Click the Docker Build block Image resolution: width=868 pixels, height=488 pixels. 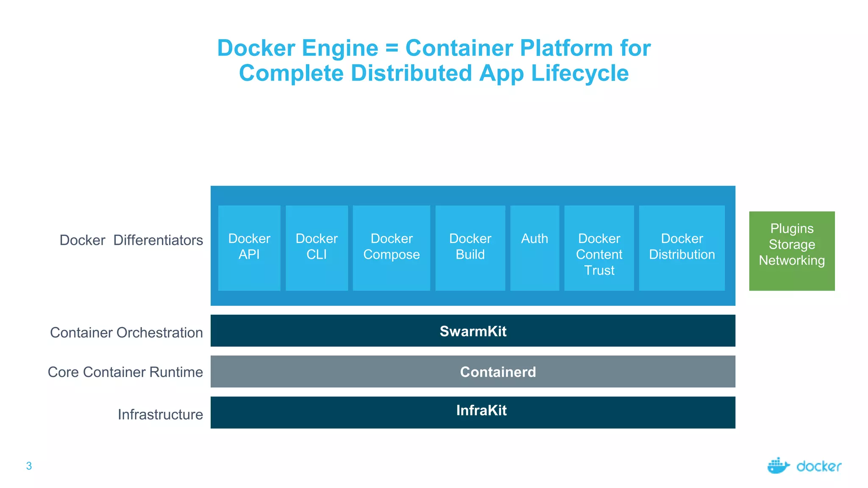tap(470, 248)
